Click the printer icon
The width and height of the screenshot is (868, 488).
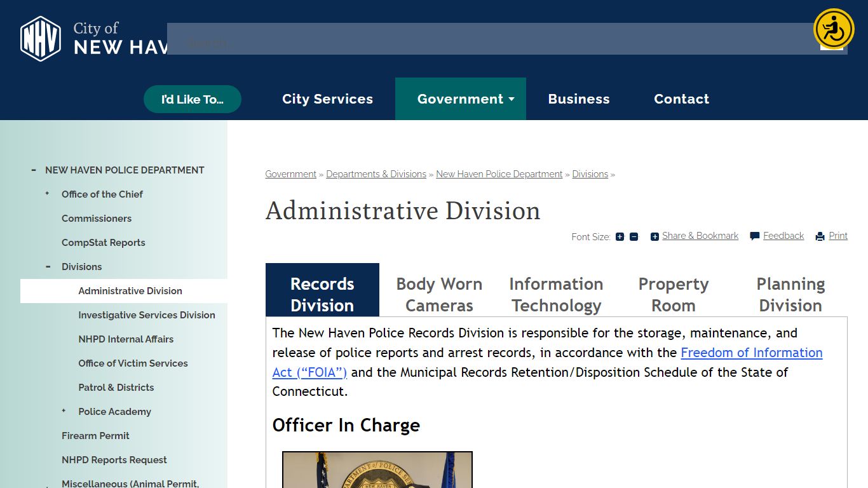[820, 236]
